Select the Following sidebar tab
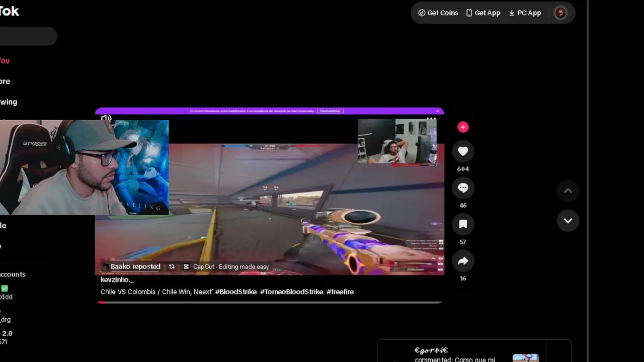Screen dimensions: 644x362 pyautogui.click(x=9, y=102)
